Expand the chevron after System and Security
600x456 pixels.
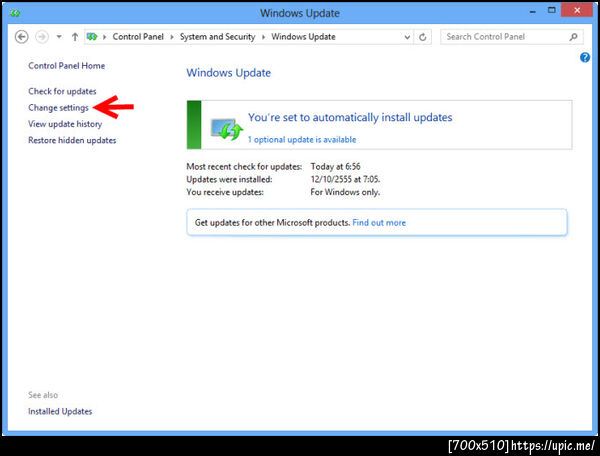(x=263, y=37)
